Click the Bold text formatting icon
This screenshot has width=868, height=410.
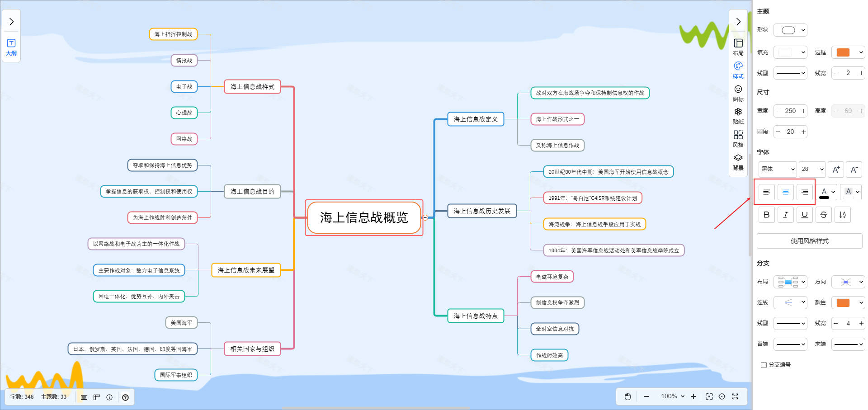[766, 215]
